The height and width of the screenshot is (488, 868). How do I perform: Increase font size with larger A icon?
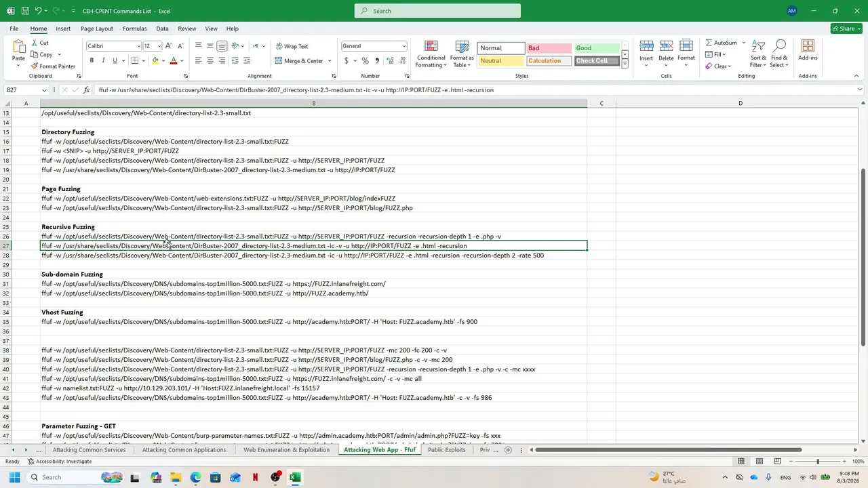[x=169, y=46]
